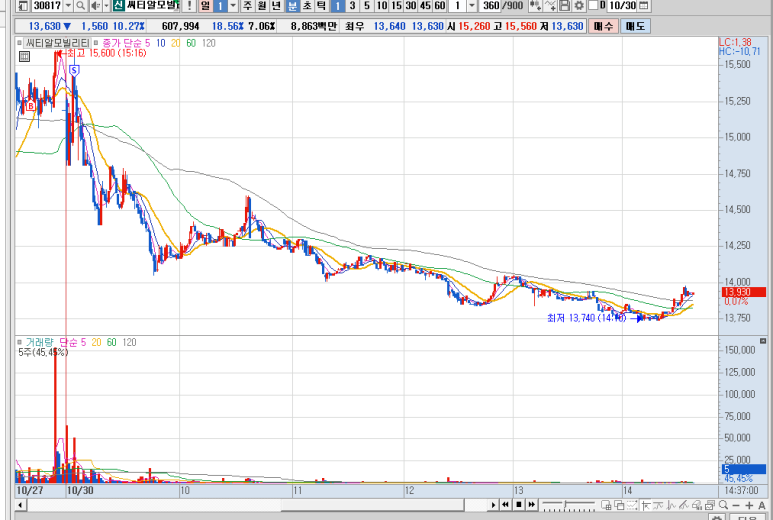
Task: Select the 틱 tick chart tab
Action: (x=321, y=5)
